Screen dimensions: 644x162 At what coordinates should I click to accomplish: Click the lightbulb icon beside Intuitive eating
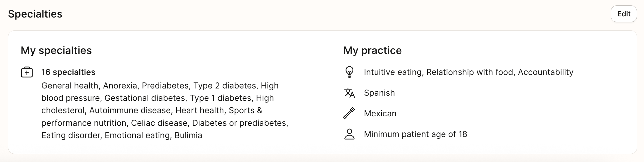(x=349, y=72)
